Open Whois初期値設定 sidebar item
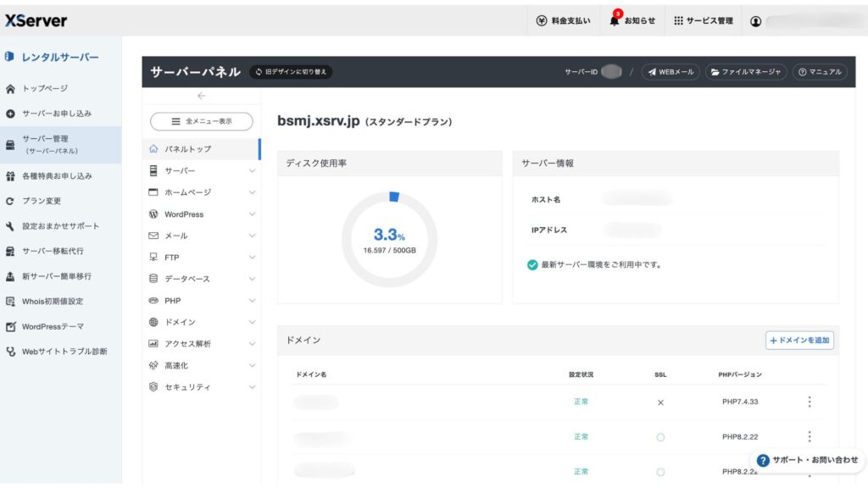The width and height of the screenshot is (868, 488). pos(53,302)
